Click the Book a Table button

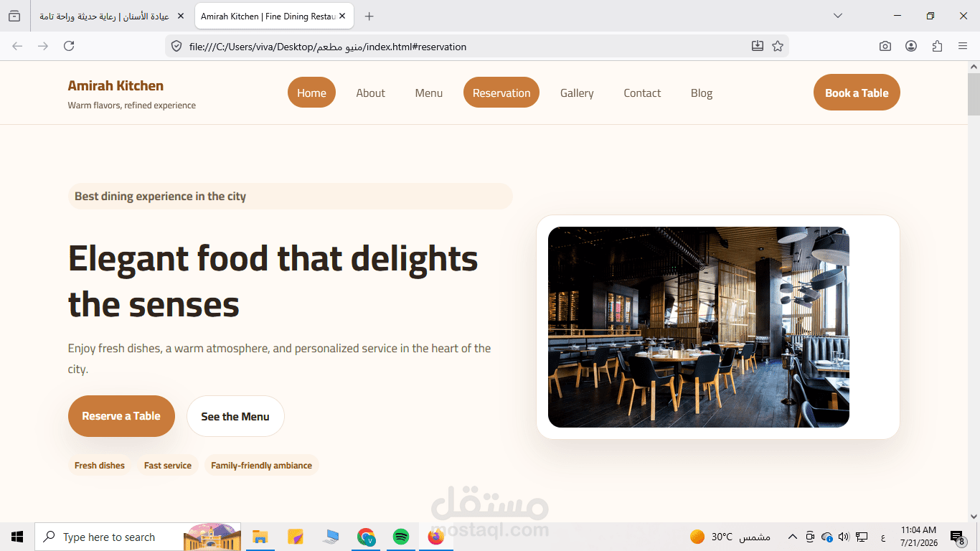point(857,93)
